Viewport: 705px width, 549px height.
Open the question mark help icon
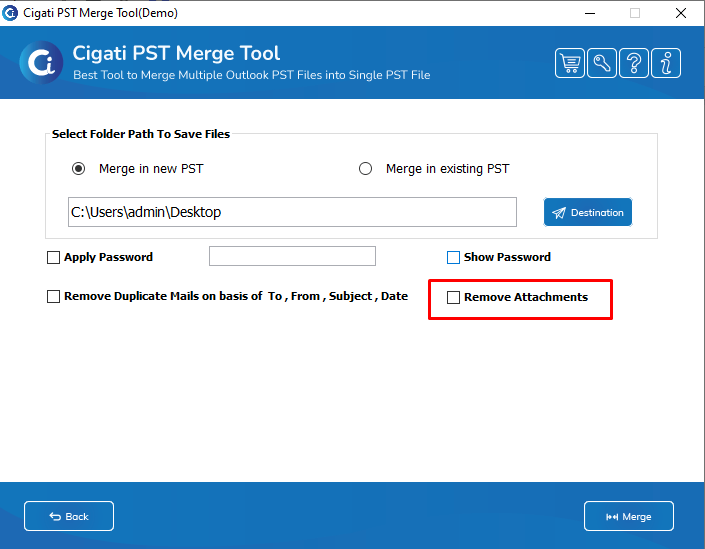pos(634,63)
